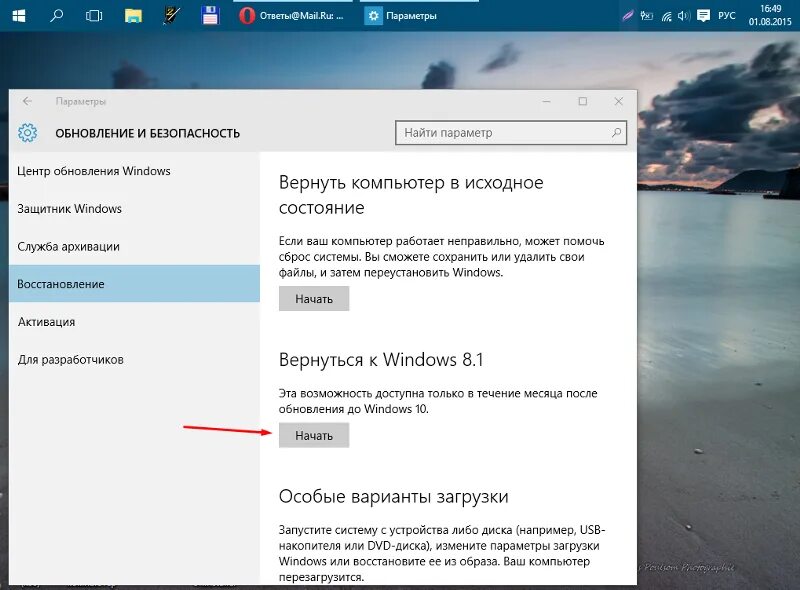Screen dimensions: 800x590
Task: Click the taskbar search magnifier icon
Action: tap(56, 15)
